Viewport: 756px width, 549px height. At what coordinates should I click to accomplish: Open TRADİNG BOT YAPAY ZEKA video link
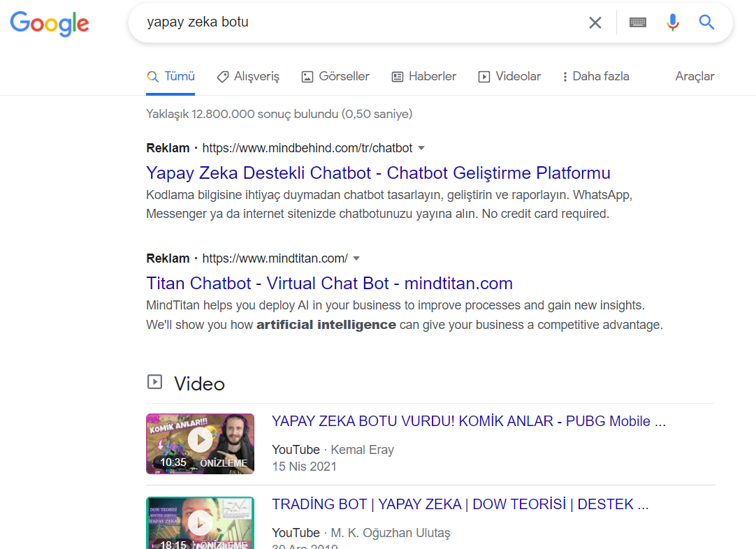(x=460, y=504)
